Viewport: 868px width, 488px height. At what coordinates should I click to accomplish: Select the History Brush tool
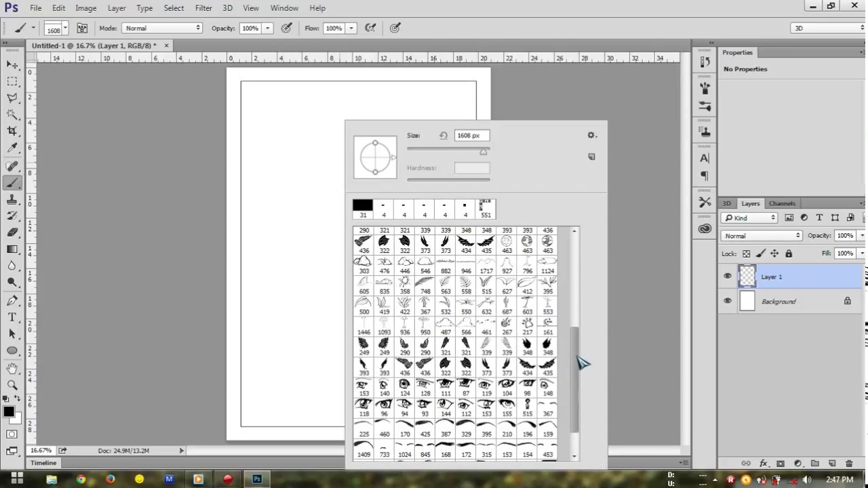click(x=12, y=216)
